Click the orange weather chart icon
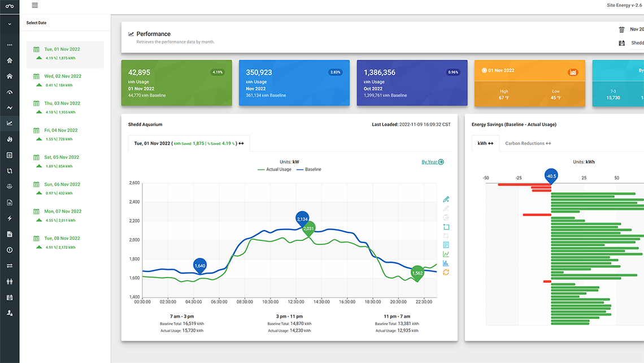The height and width of the screenshot is (363, 644). (573, 72)
